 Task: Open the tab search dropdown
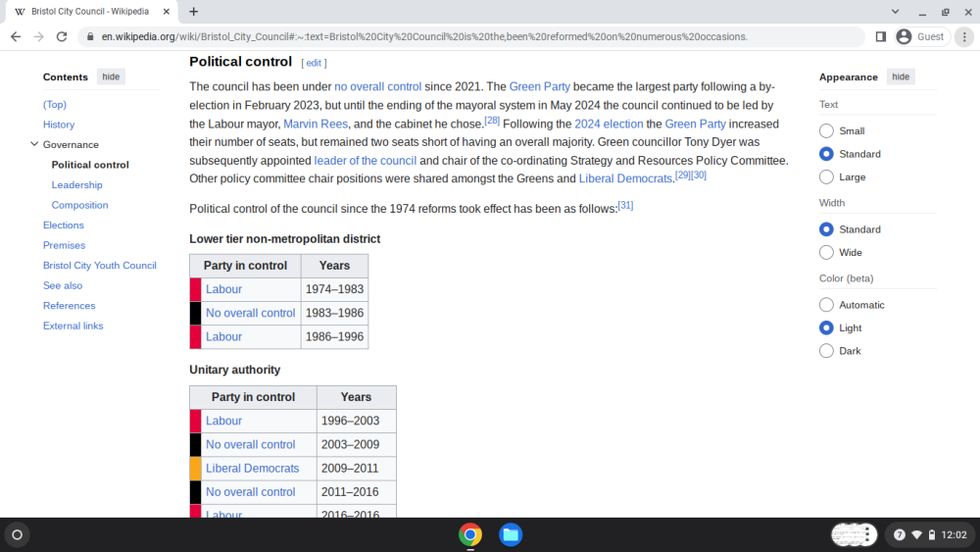click(x=895, y=11)
